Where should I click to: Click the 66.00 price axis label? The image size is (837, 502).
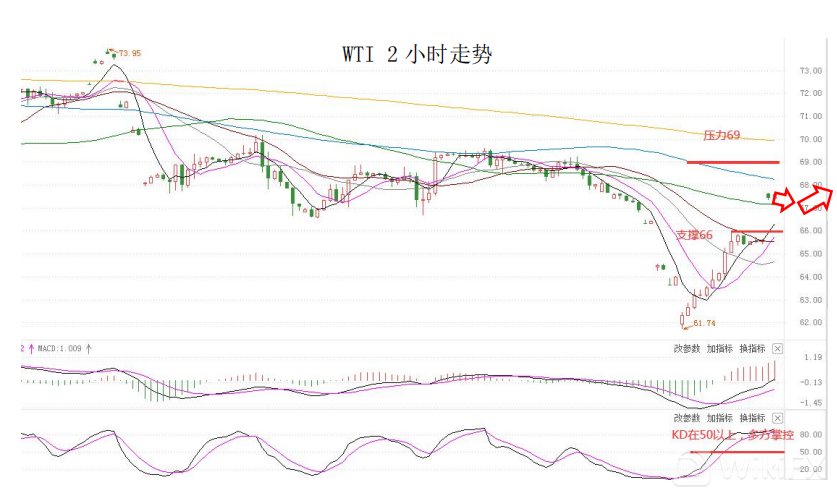(811, 231)
